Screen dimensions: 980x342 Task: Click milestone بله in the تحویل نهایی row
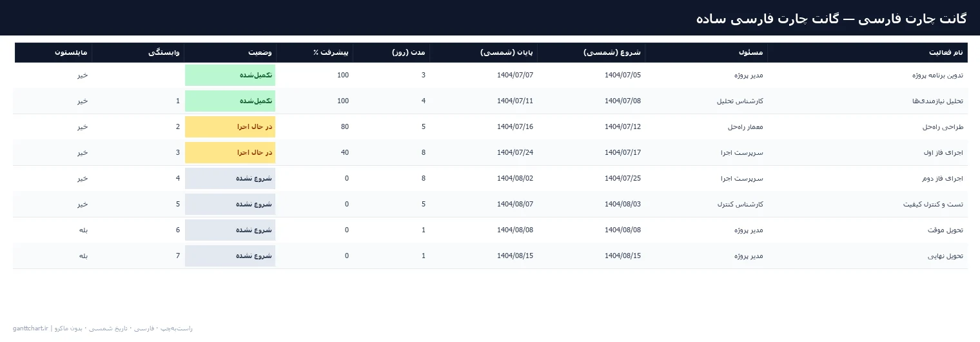coord(83,256)
